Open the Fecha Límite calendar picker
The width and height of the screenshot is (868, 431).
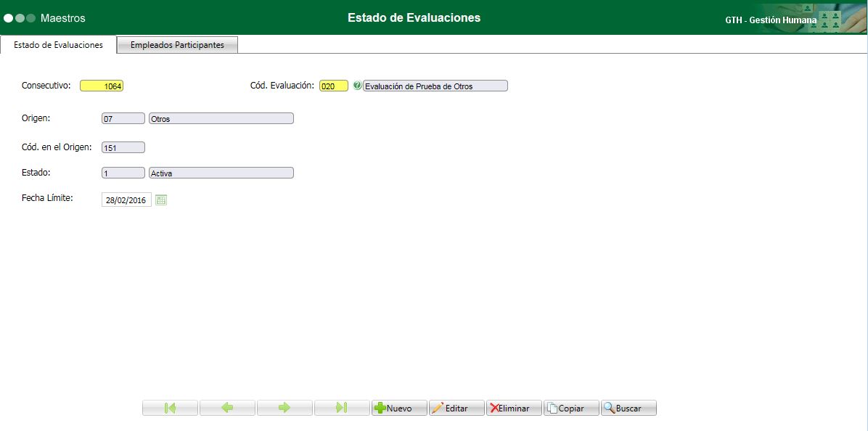[161, 200]
